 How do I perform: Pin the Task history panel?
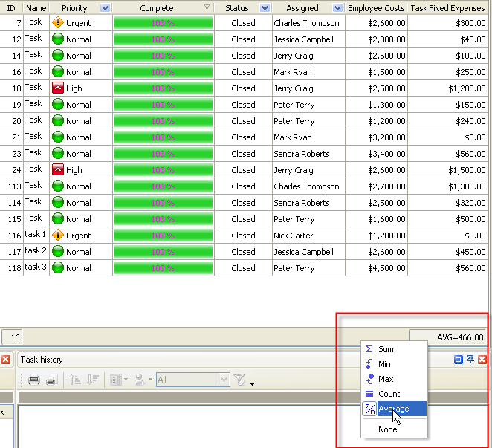pyautogui.click(x=470, y=360)
